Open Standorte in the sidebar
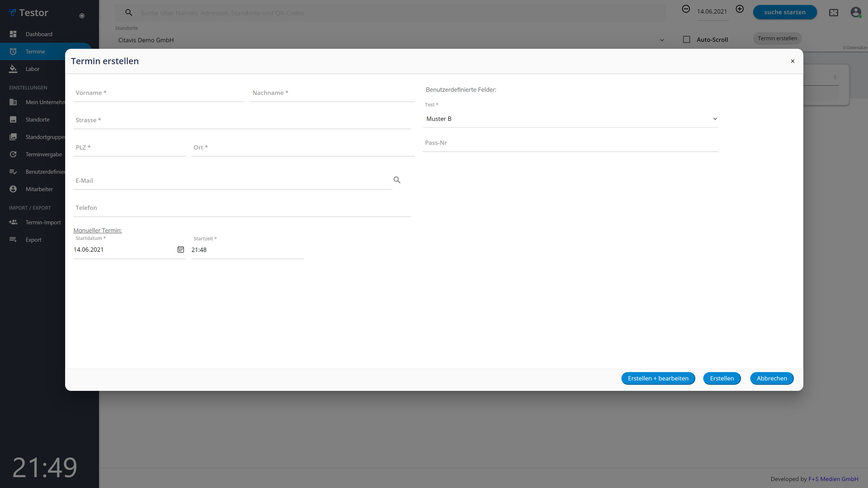 tap(37, 120)
